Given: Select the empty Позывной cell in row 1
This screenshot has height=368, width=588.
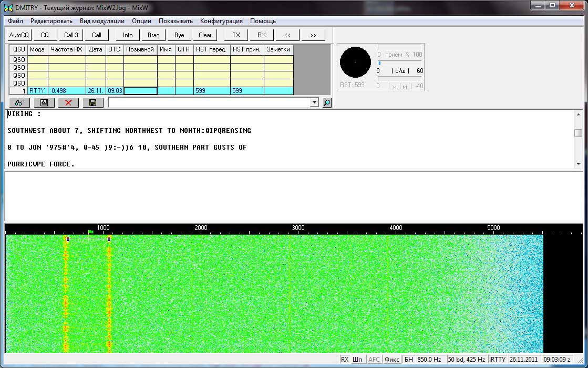Looking at the screenshot, I should [x=140, y=91].
